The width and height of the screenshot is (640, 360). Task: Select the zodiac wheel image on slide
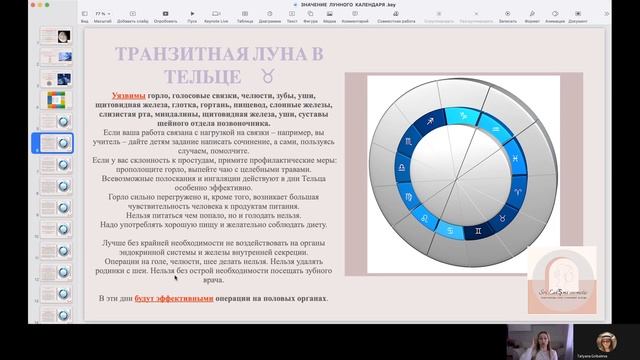pos(463,174)
